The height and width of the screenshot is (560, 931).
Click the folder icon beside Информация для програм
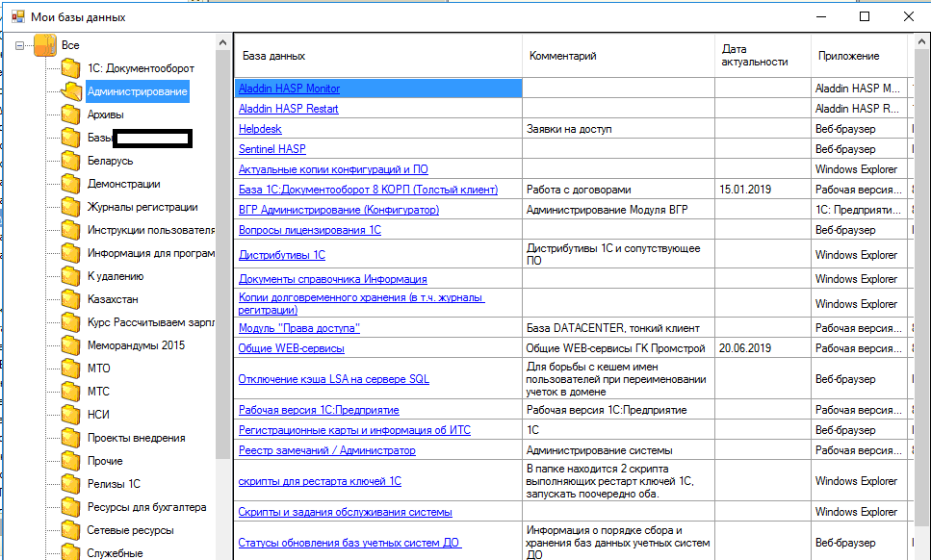pyautogui.click(x=70, y=253)
